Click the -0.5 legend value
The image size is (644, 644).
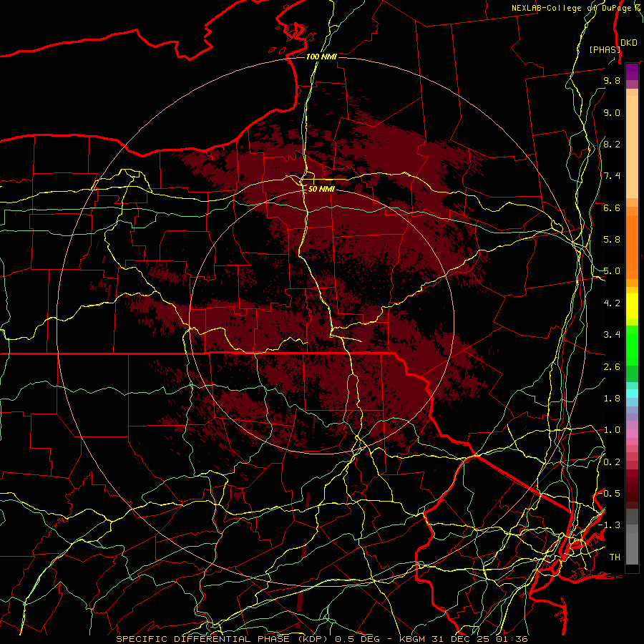pos(610,494)
